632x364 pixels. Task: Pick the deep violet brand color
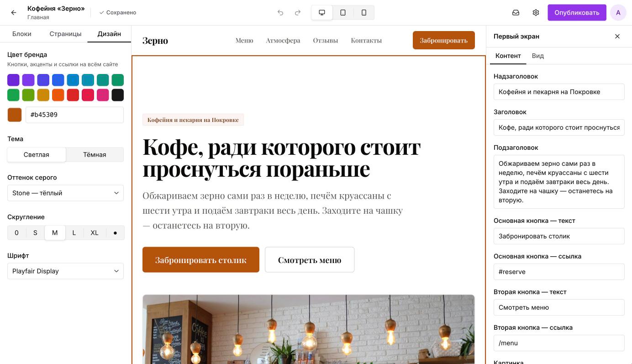(x=14, y=80)
